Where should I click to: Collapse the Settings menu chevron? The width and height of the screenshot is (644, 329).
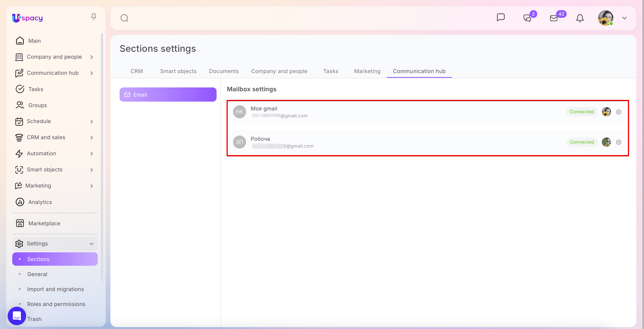click(92, 244)
